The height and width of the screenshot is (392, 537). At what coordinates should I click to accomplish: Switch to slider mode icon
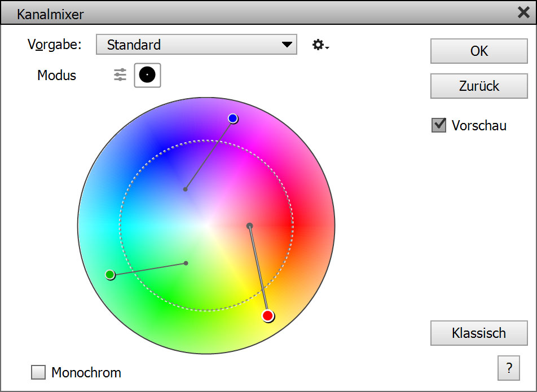pyautogui.click(x=120, y=75)
